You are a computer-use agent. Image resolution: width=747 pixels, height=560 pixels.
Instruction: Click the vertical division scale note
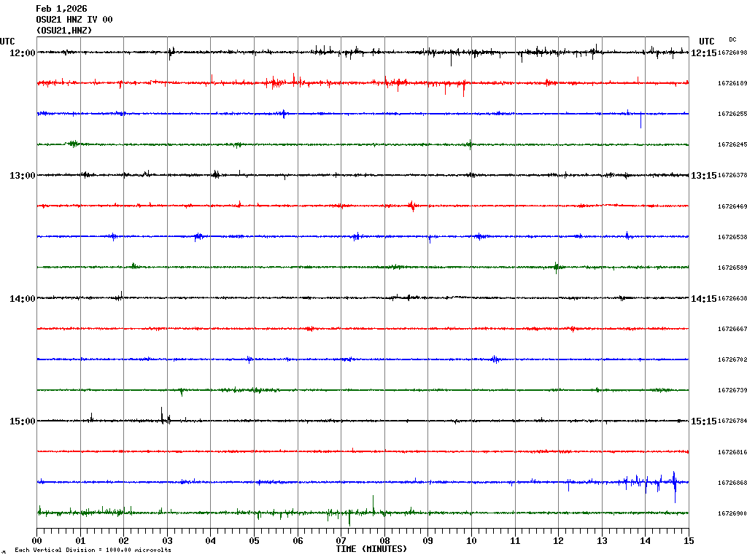pos(93,550)
